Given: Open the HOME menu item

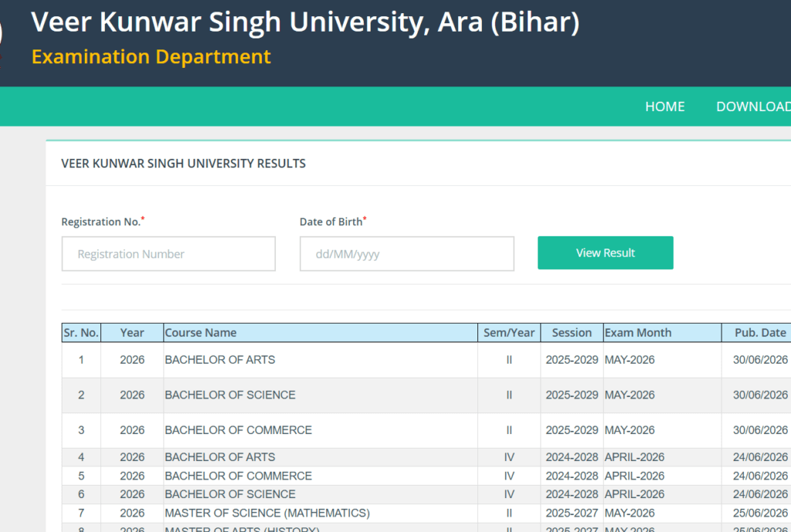Looking at the screenshot, I should tap(664, 107).
